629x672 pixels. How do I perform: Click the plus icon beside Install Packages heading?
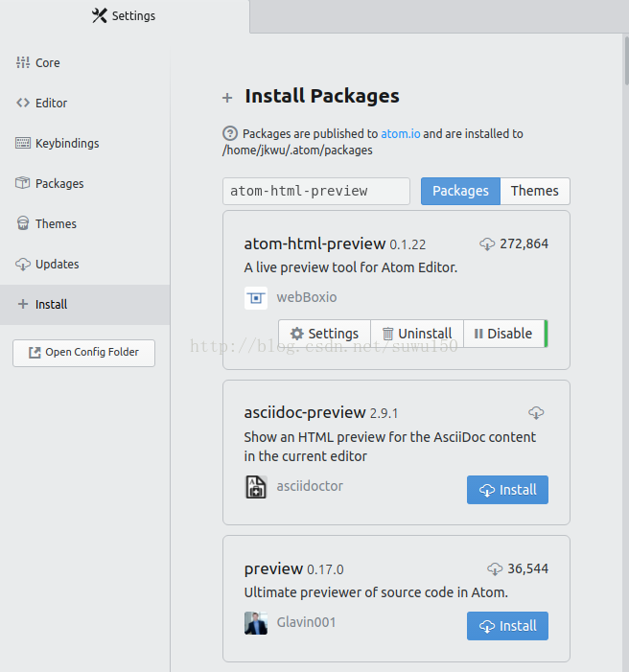click(x=227, y=98)
